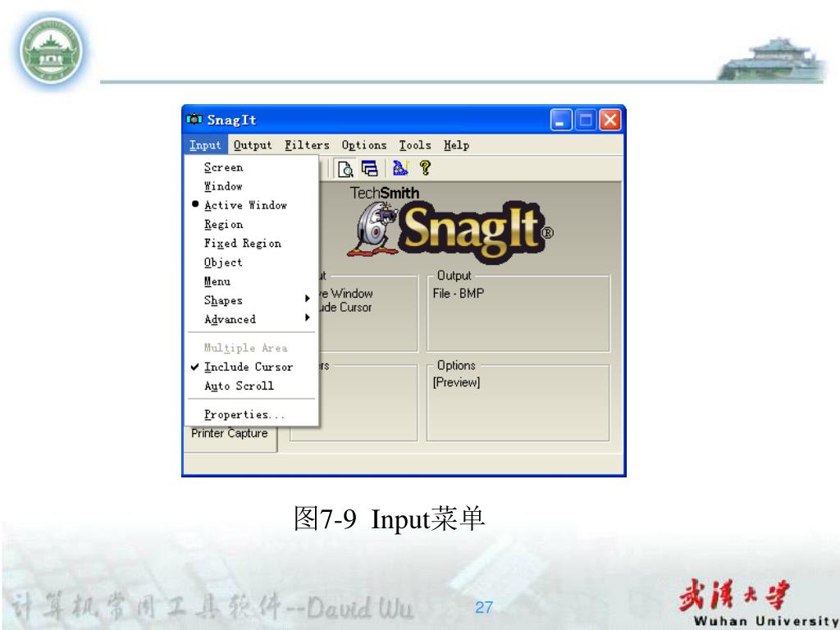The width and height of the screenshot is (840, 630).
Task: Select the Printer Capture tab
Action: tap(230, 434)
